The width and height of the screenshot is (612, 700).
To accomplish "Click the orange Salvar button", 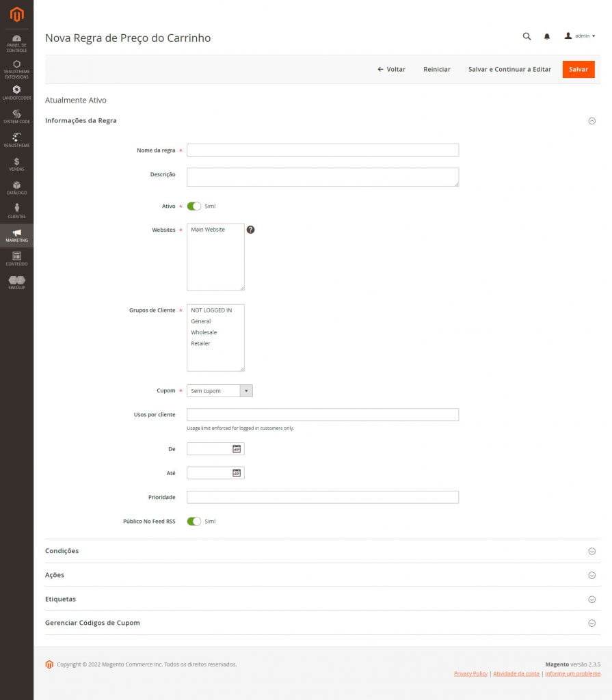I will 578,69.
